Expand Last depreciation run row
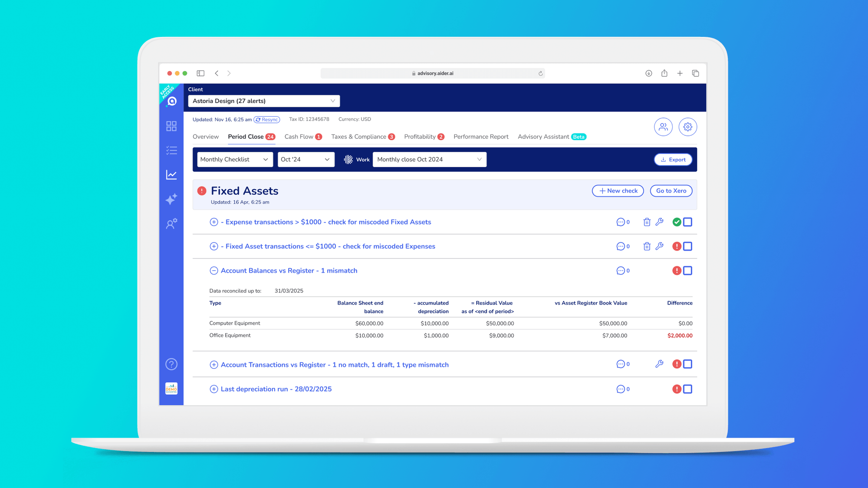868x488 pixels. click(x=214, y=389)
